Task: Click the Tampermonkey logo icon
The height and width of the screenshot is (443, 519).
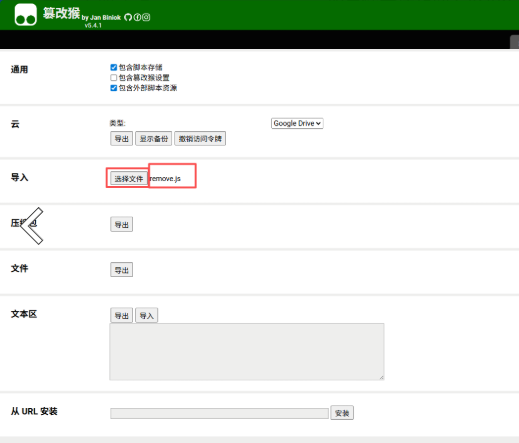Action: 26,15
